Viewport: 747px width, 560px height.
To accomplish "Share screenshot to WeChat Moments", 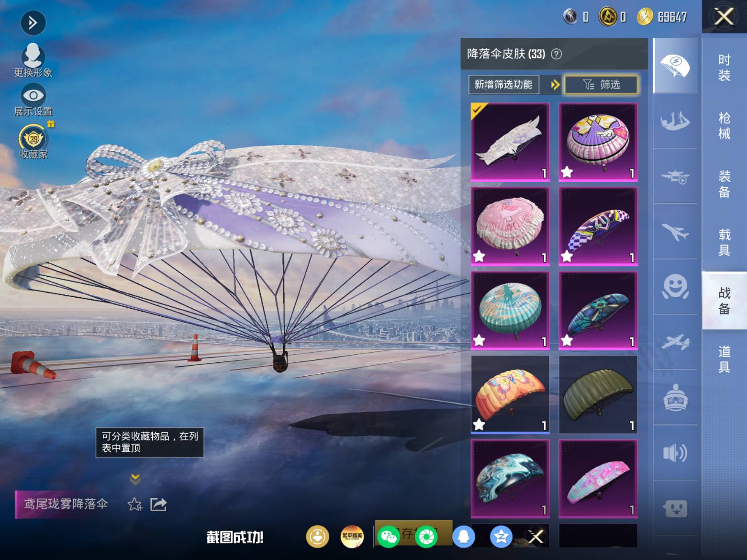I will 426,537.
